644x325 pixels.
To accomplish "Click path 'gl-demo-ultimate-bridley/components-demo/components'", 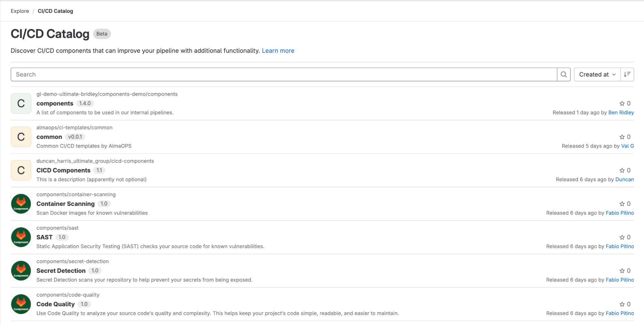I will tap(107, 94).
